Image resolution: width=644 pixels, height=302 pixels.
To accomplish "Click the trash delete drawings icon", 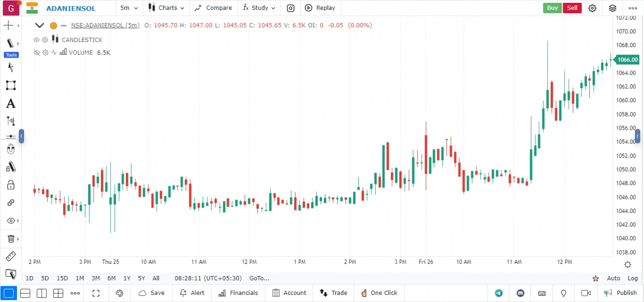I will click(x=10, y=239).
